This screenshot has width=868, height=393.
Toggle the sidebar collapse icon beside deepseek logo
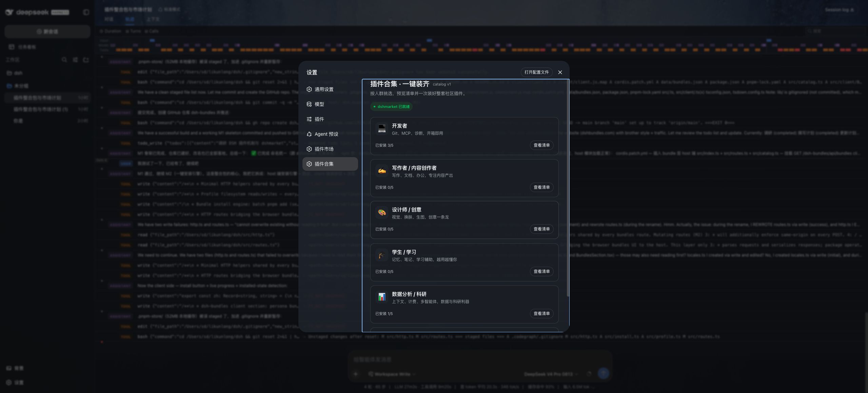[x=86, y=12]
